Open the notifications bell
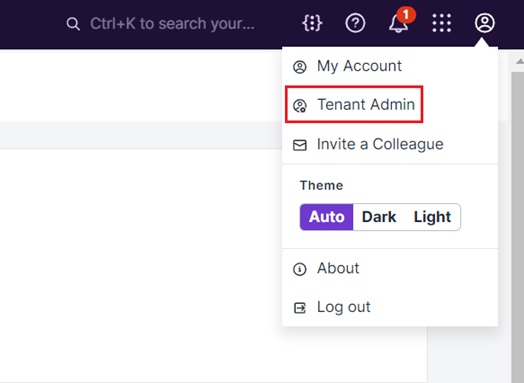Image resolution: width=524 pixels, height=383 pixels. coord(398,23)
